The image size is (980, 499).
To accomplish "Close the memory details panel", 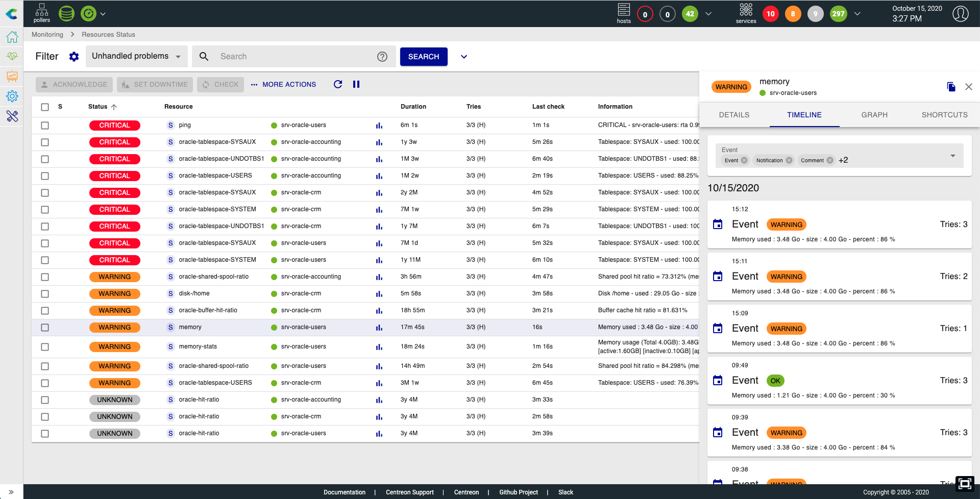I will click(x=969, y=87).
